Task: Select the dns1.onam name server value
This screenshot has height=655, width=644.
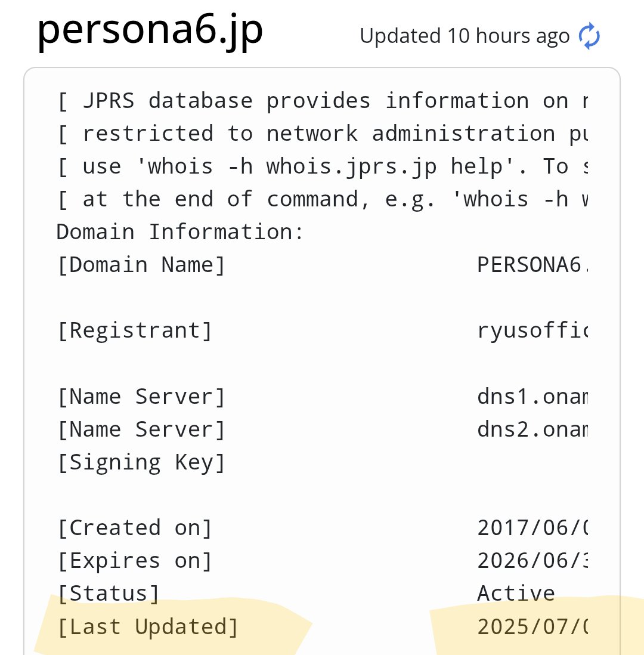Action: 532,397
